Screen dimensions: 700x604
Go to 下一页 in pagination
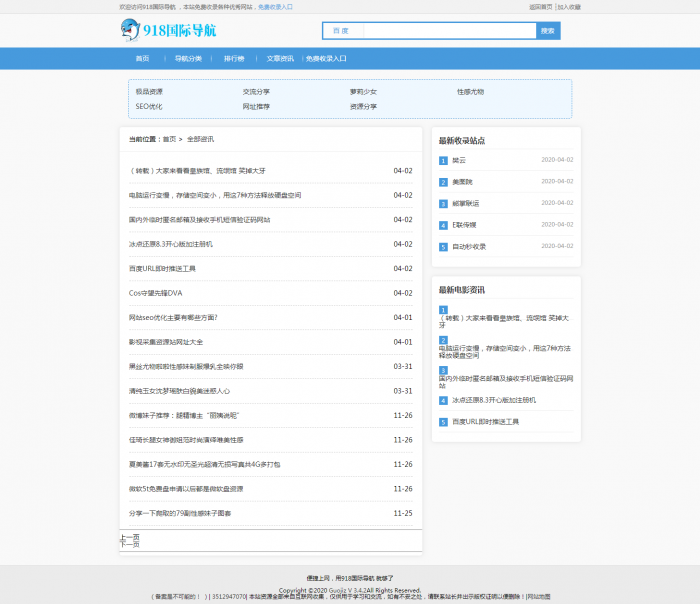point(129,545)
